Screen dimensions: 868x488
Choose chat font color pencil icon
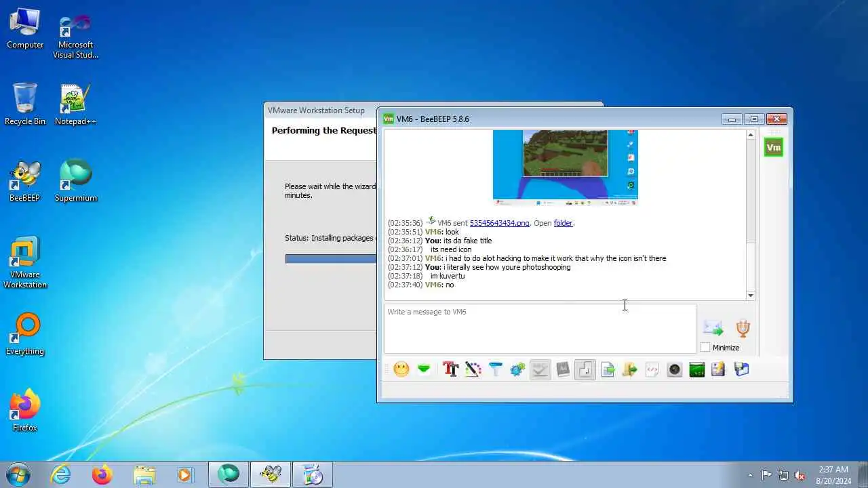point(473,369)
